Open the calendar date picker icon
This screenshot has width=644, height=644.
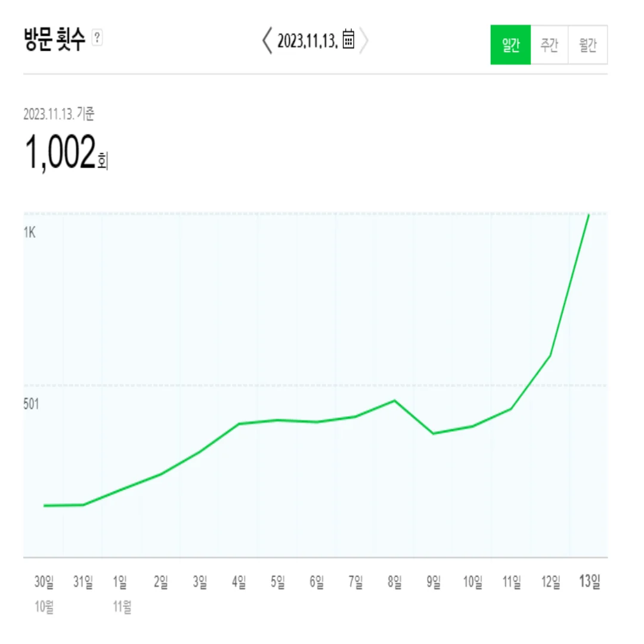[348, 41]
